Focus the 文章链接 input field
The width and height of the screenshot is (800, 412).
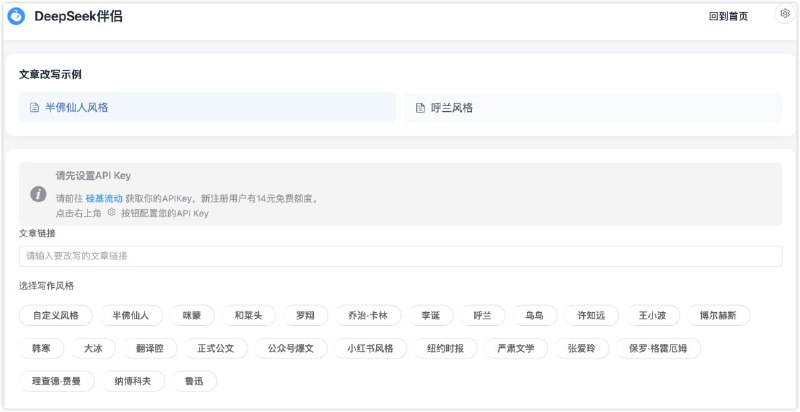(x=401, y=256)
